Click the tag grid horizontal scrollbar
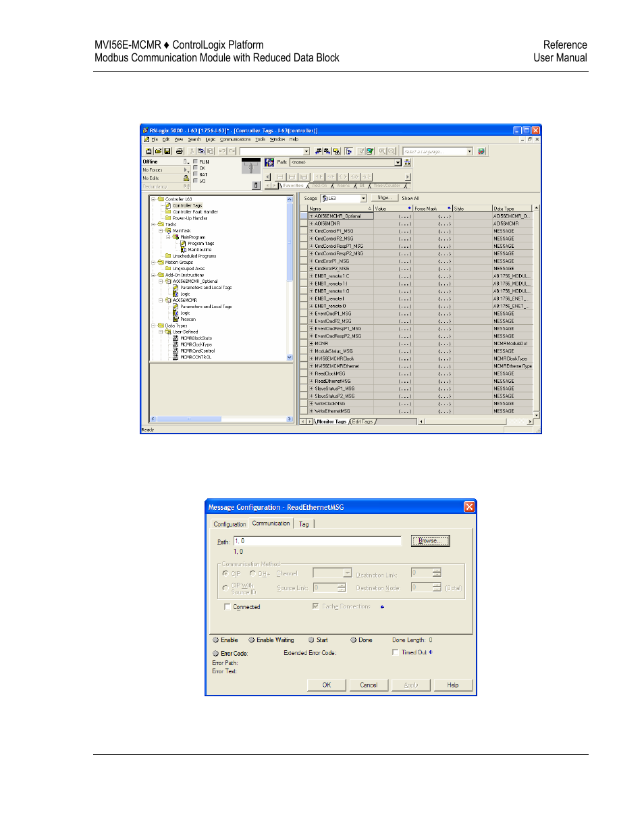Image resolution: width=644 pixels, height=834 pixels. pos(476,421)
